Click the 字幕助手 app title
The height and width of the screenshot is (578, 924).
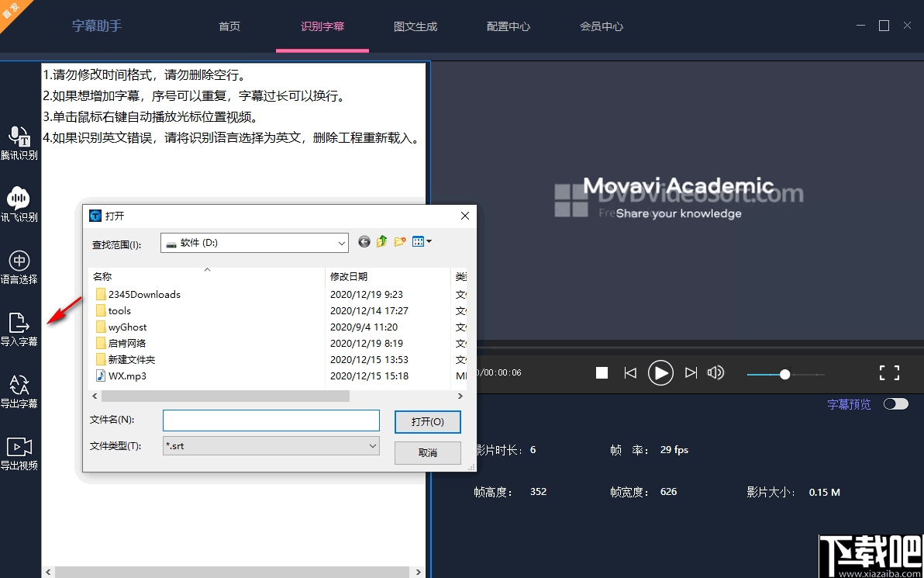pos(97,26)
